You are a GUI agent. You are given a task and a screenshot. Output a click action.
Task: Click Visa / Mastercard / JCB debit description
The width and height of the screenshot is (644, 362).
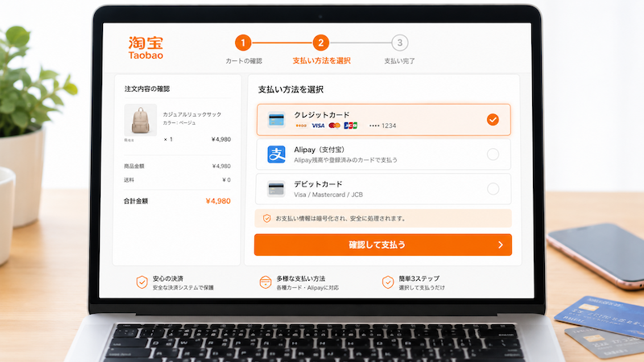tap(328, 195)
